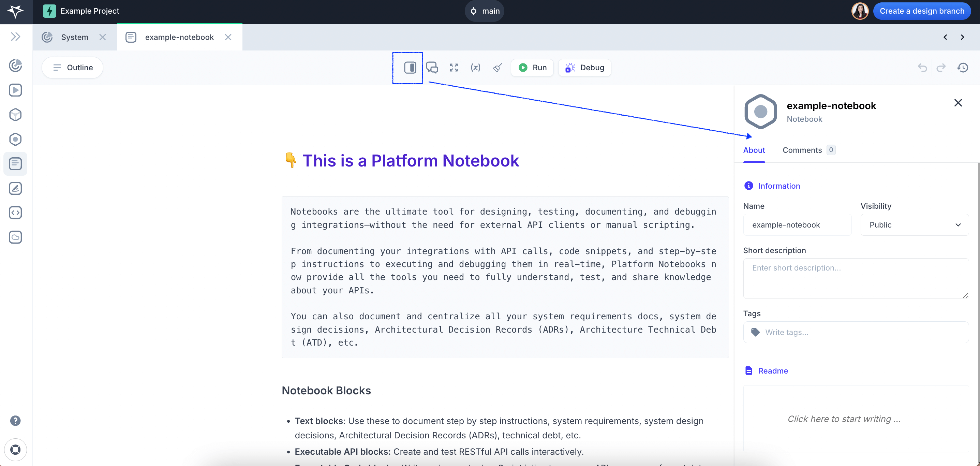980x466 pixels.
Task: Expand the left sidebar with double chevron
Action: pyautogui.click(x=16, y=37)
